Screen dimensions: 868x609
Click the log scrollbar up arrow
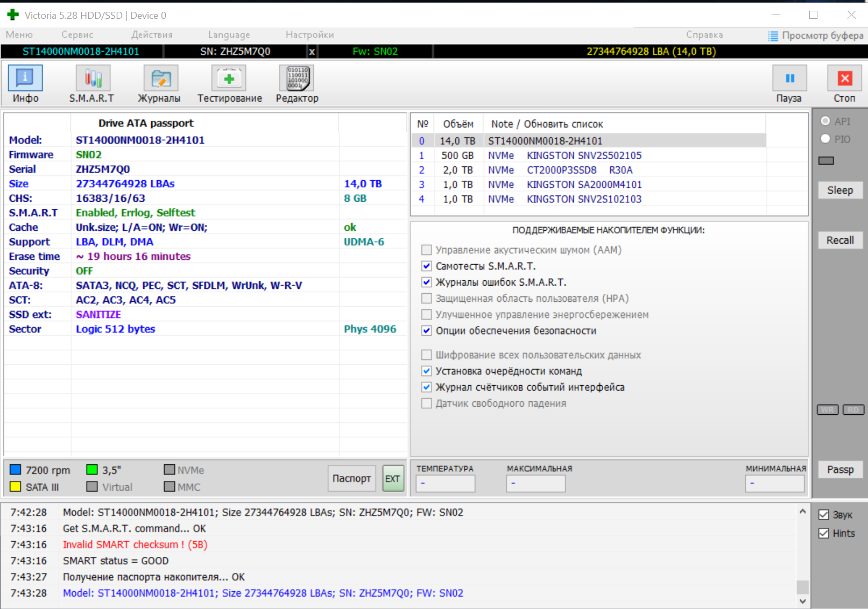point(802,511)
